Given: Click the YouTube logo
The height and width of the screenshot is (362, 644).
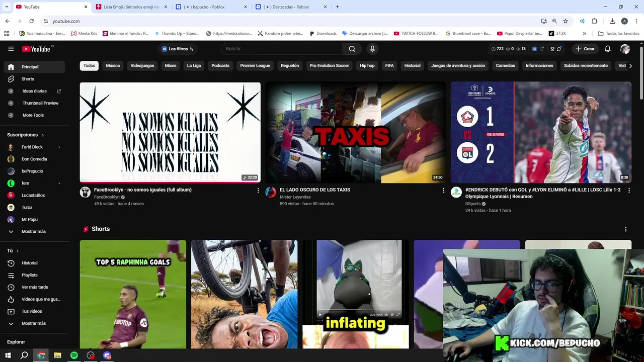Looking at the screenshot, I should coord(36,49).
